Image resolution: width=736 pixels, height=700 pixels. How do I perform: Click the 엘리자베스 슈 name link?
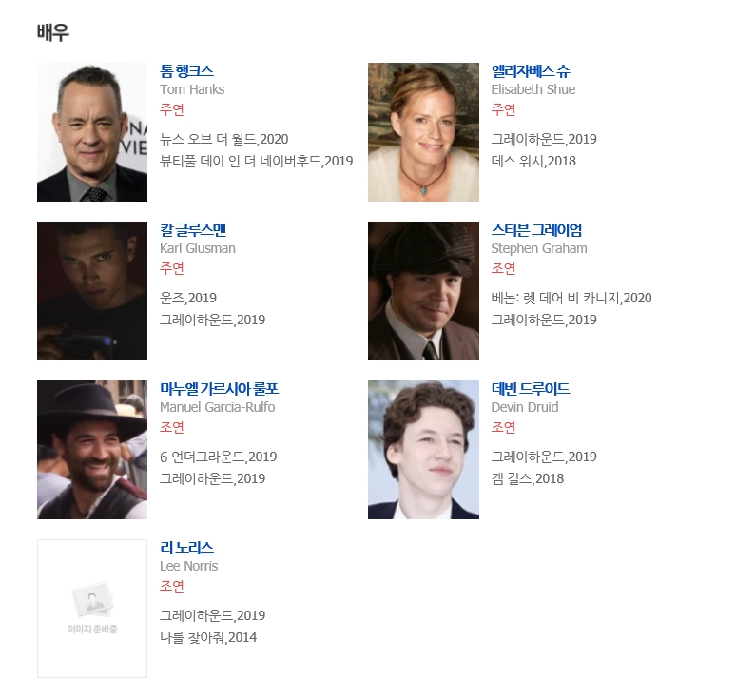pos(531,71)
